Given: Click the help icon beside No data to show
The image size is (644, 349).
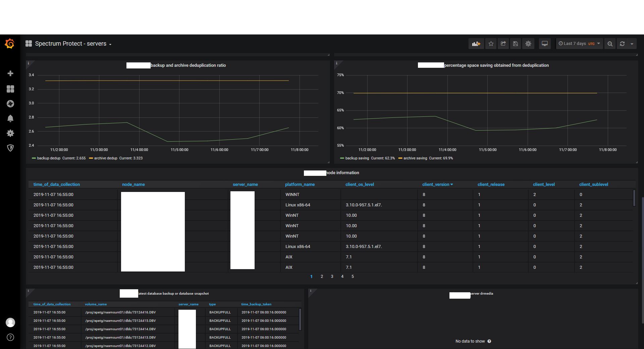Looking at the screenshot, I should pos(489,341).
